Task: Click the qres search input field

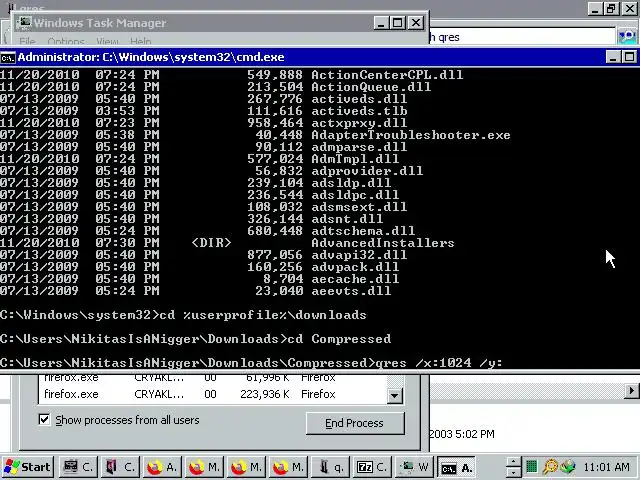Action: [x=522, y=37]
